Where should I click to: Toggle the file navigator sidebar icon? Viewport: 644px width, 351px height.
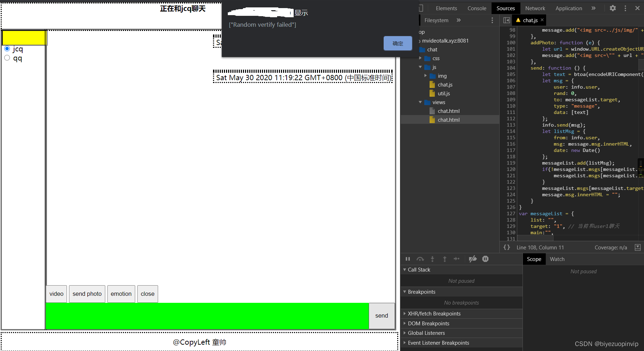(507, 20)
